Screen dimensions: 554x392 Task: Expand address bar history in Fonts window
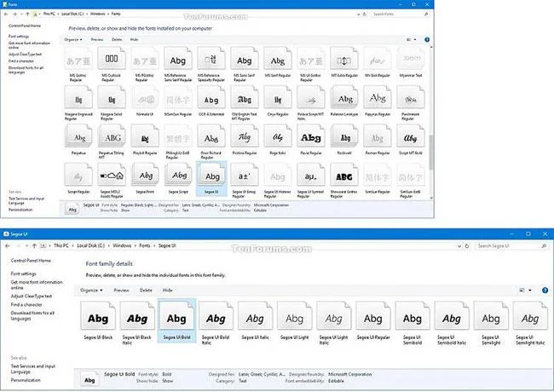click(x=358, y=14)
